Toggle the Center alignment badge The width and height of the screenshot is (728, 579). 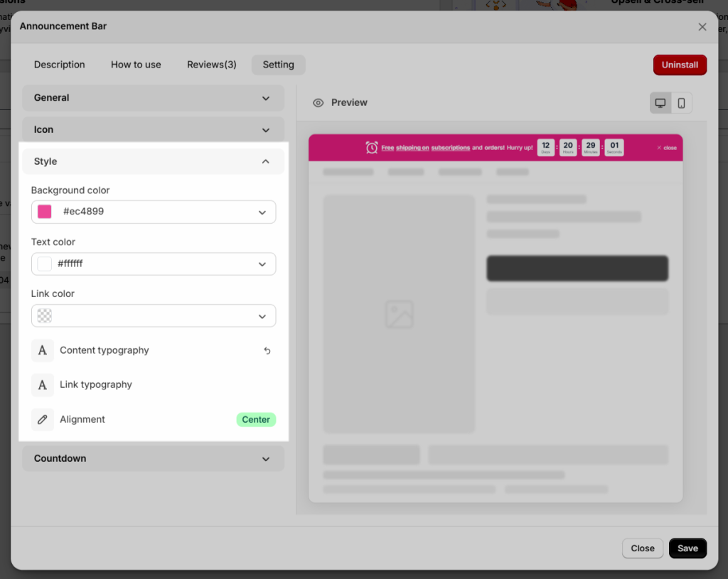[256, 419]
